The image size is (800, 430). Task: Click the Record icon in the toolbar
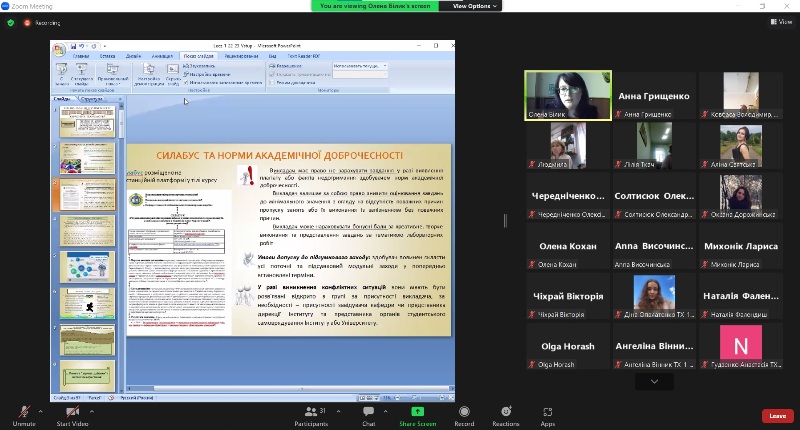465,411
